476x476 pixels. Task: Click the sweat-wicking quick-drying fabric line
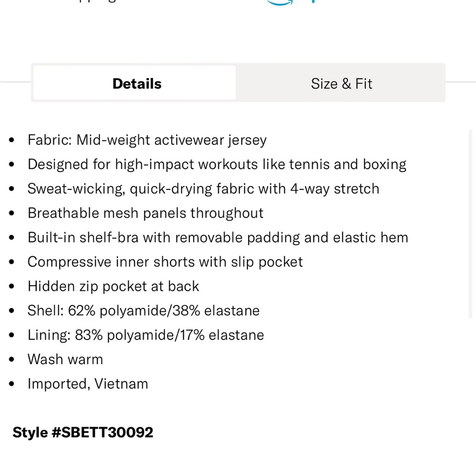(203, 189)
